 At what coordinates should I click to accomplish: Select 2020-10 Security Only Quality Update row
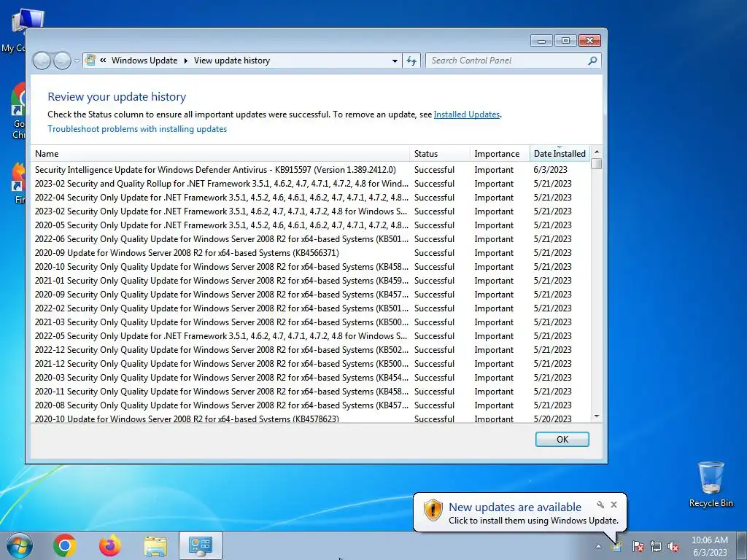(311, 267)
